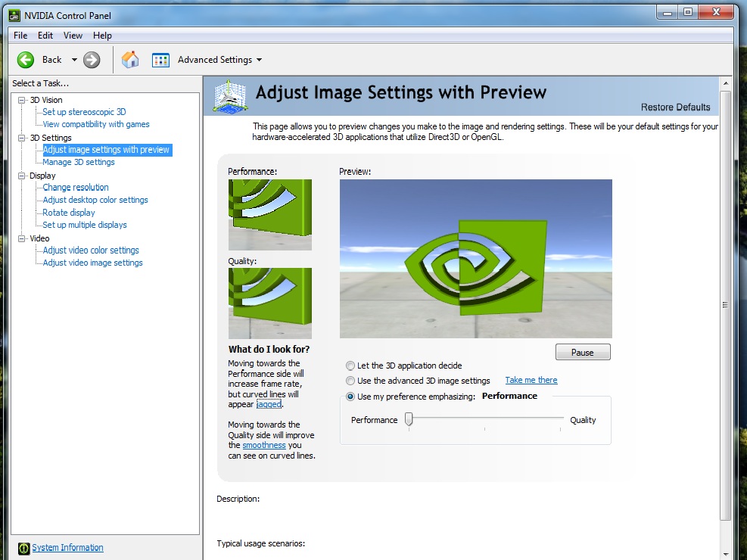This screenshot has width=747, height=560.
Task: Open Adjust video color settings
Action: [91, 250]
